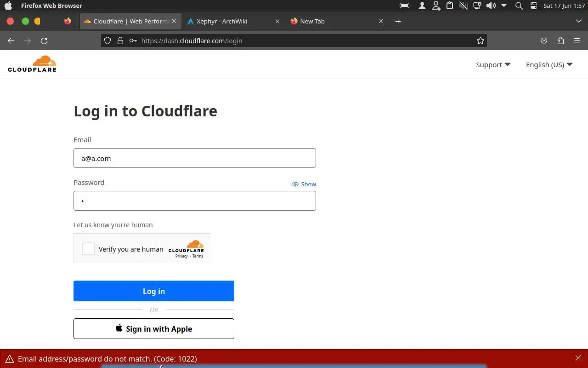Click the Log in to Cloudflare heading
This screenshot has height=368, width=588.
point(145,111)
